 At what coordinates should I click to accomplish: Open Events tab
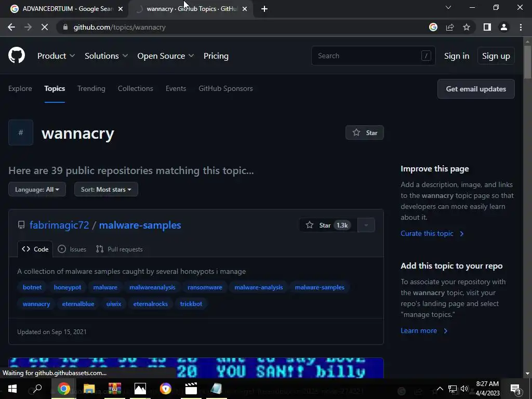pyautogui.click(x=176, y=88)
